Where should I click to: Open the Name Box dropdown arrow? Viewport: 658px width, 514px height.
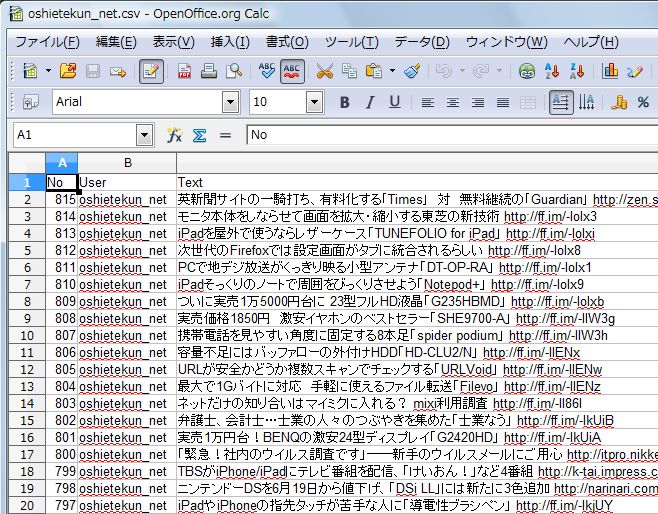coord(144,135)
